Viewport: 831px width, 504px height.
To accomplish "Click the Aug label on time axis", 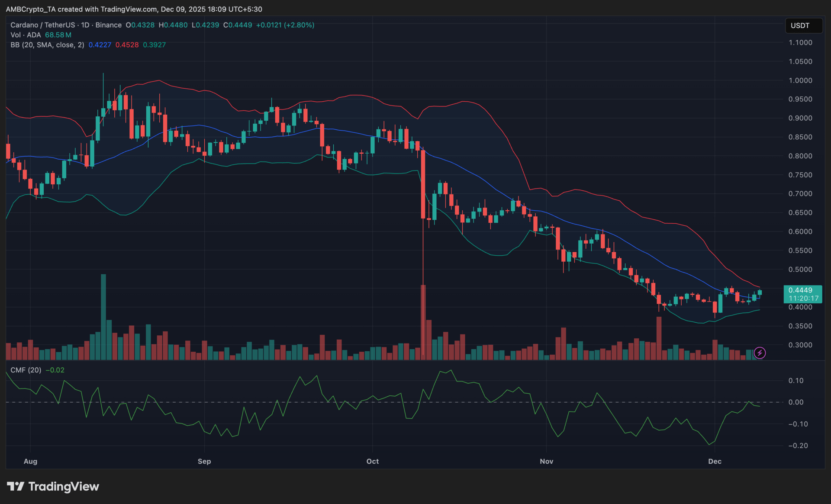I will (x=30, y=461).
